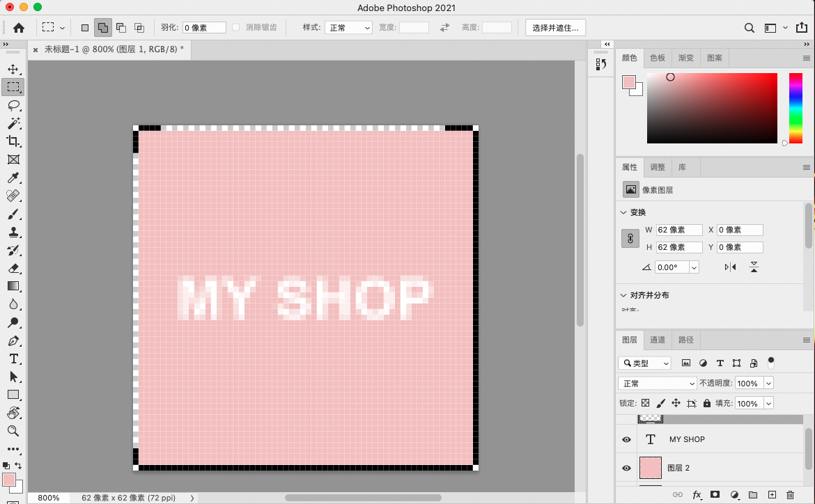Switch to the 图案 patterns tab
The height and width of the screenshot is (504, 815).
[x=714, y=58]
